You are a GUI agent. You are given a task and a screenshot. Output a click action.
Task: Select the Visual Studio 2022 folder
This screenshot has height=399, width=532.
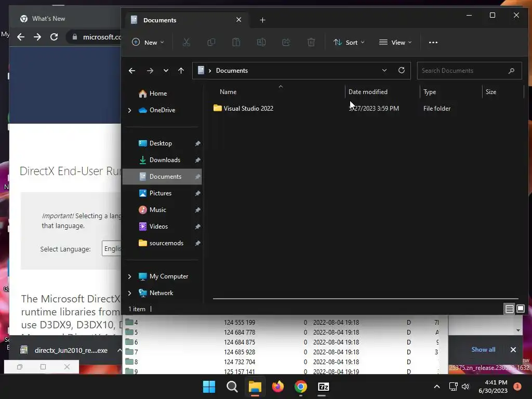(x=248, y=108)
